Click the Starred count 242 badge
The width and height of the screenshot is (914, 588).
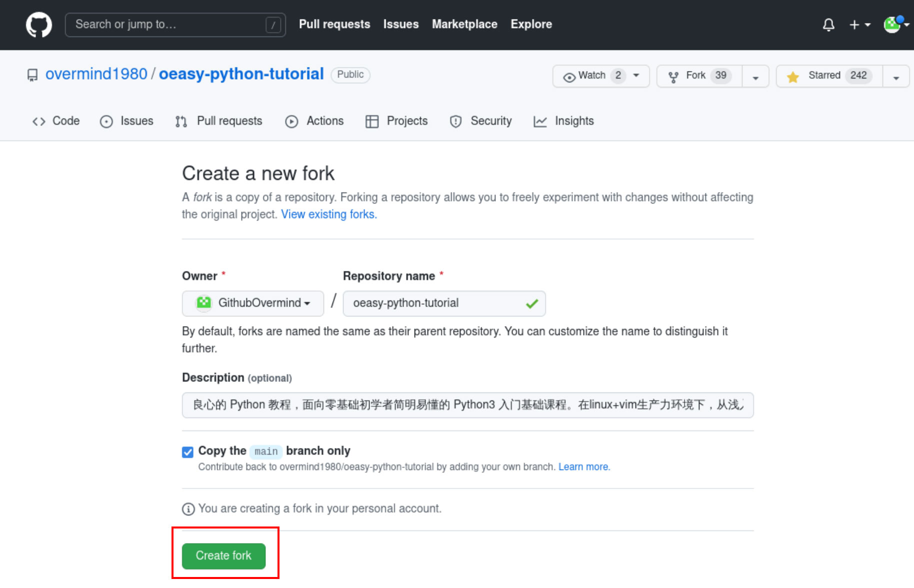[x=858, y=75]
